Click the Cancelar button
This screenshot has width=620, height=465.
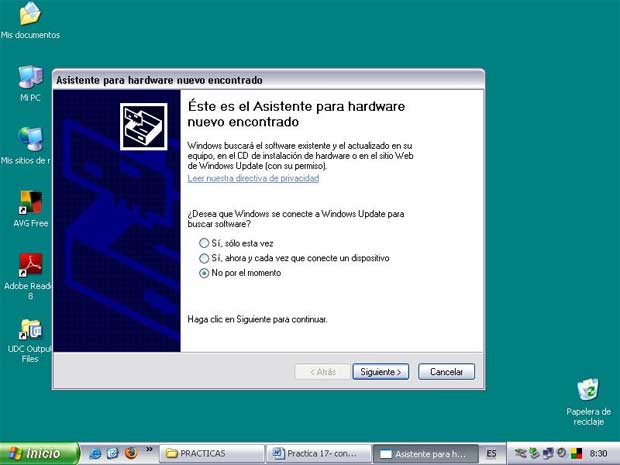(x=446, y=372)
